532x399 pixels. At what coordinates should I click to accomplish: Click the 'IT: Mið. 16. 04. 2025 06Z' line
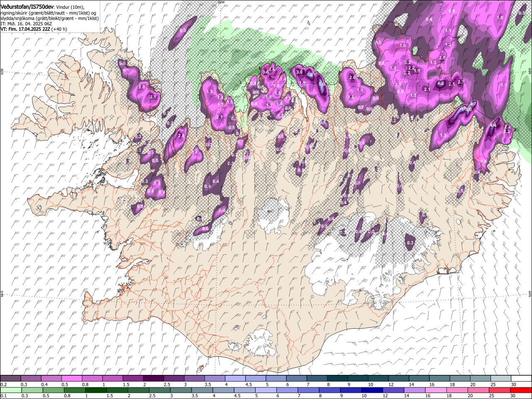[x=26, y=24]
